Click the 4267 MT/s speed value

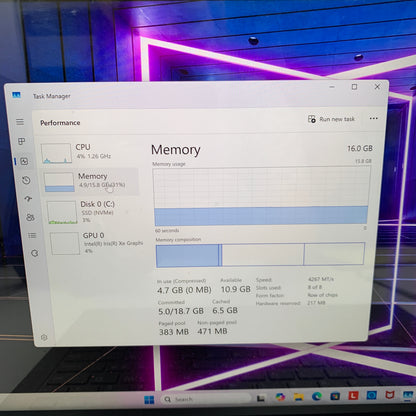(321, 279)
